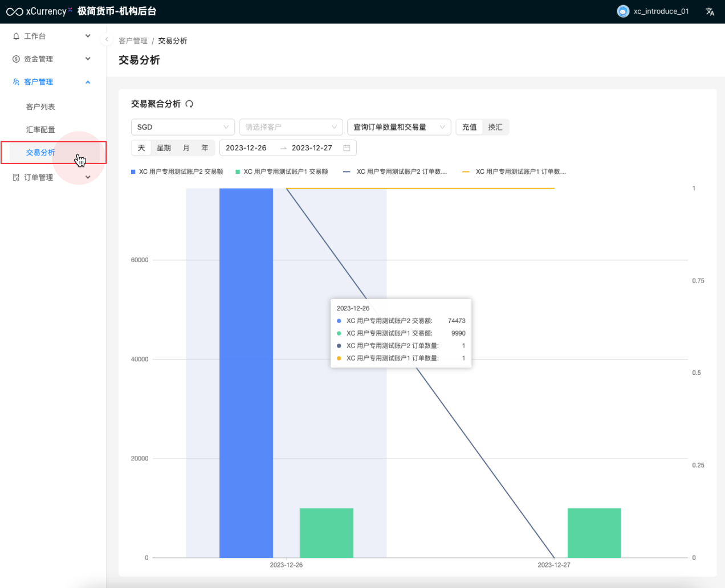Click the sidebar collapse arrow icon
The width and height of the screenshot is (725, 588).
(x=107, y=39)
